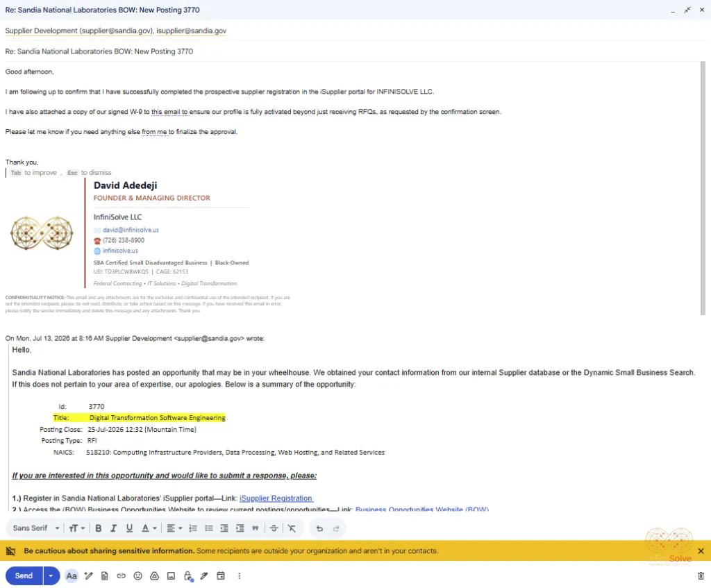Toggle the Aa formatting options bar
The height and width of the screenshot is (588, 711).
pyautogui.click(x=72, y=576)
